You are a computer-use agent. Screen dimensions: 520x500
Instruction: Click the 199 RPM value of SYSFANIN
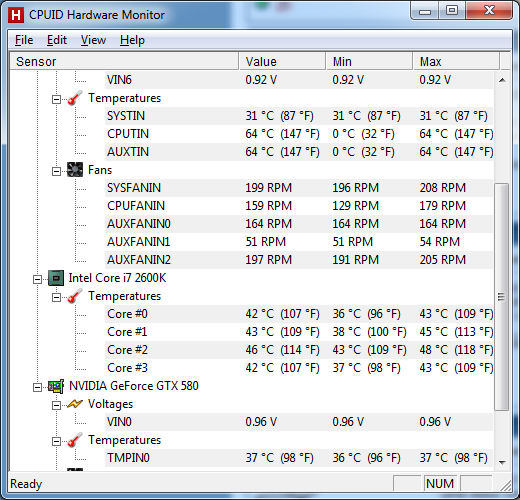(x=269, y=188)
